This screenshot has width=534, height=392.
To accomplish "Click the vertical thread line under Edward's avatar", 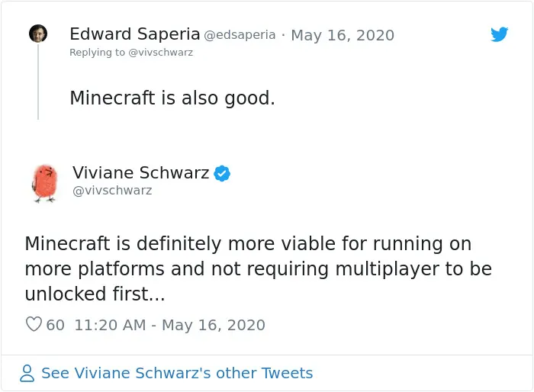I will pyautogui.click(x=38, y=82).
